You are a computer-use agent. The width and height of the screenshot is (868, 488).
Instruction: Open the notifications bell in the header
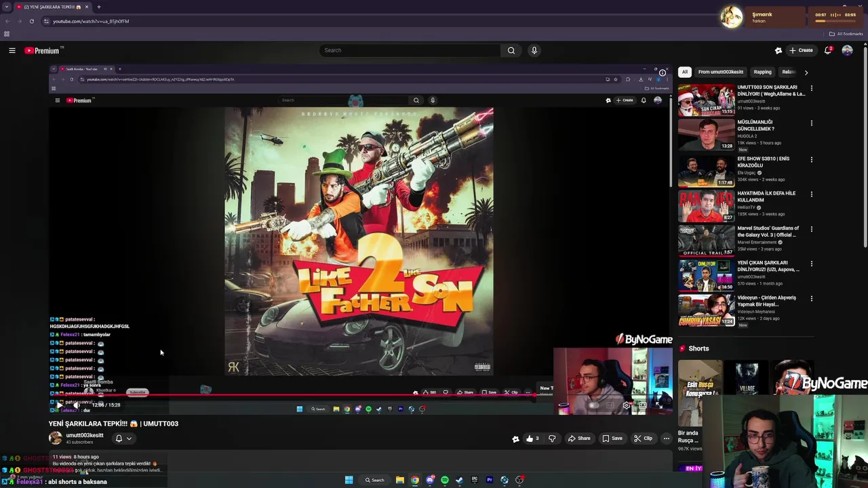click(828, 50)
